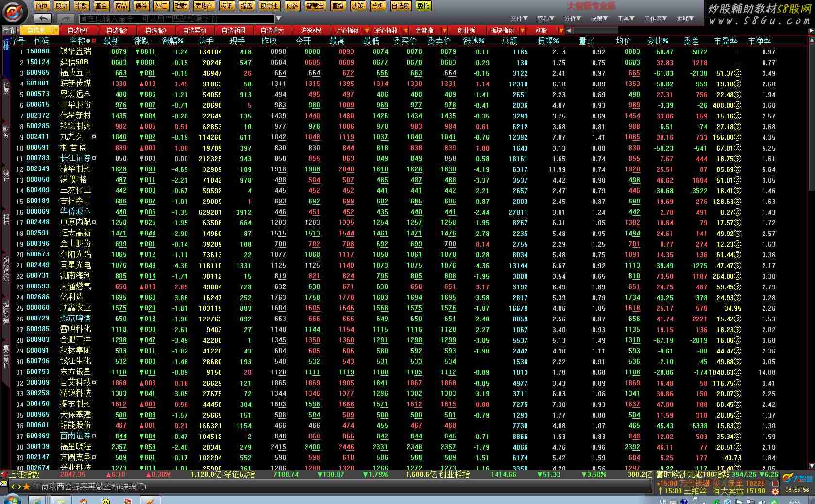Open the 内参 toolbar button
This screenshot has width=815, height=504.
(x=292, y=6)
